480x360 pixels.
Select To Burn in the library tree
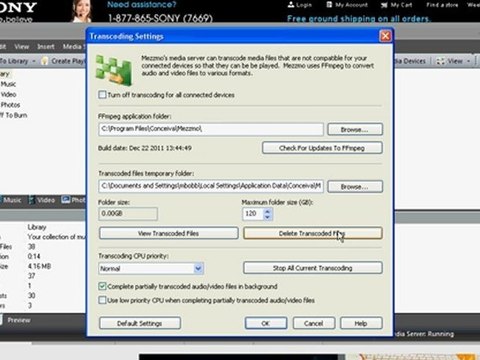(x=14, y=115)
